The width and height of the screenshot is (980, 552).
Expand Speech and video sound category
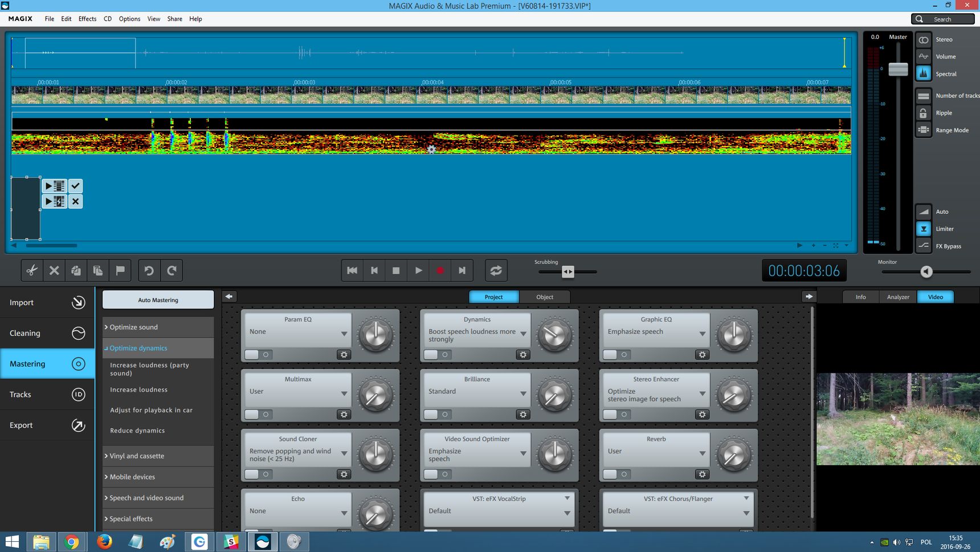pos(158,498)
